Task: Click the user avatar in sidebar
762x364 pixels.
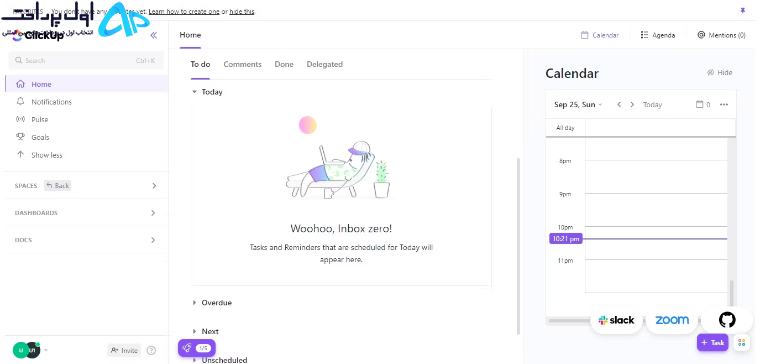Action: [x=21, y=350]
